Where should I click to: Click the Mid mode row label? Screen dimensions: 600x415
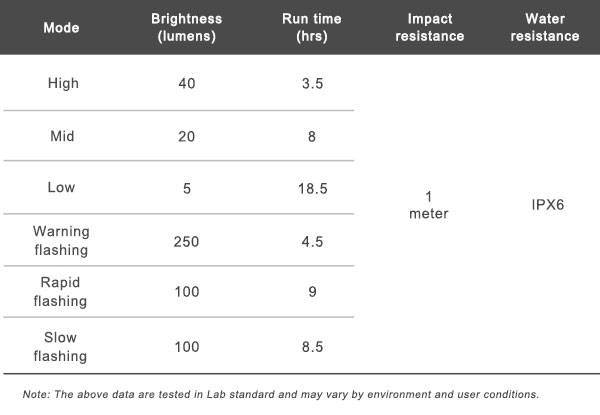click(63, 135)
